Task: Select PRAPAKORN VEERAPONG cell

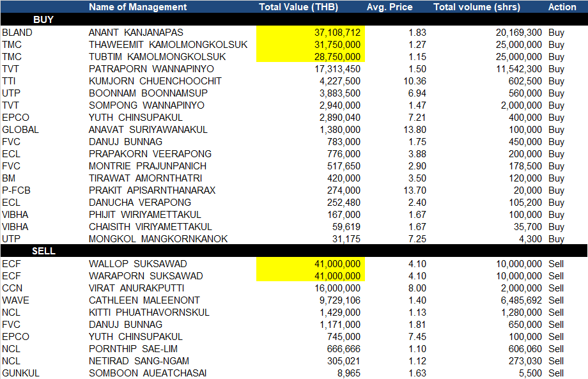Action: click(150, 153)
